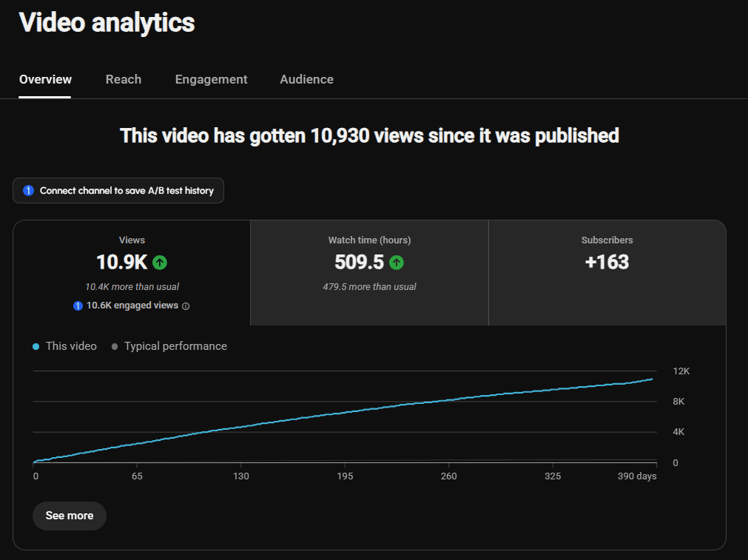Click the end point of the blue views line
748x560 pixels.
coord(652,379)
